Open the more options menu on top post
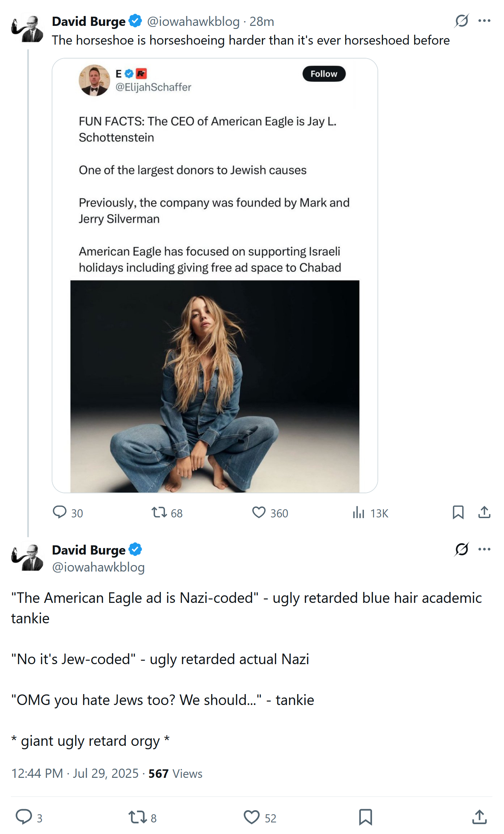The image size is (504, 834). (484, 21)
